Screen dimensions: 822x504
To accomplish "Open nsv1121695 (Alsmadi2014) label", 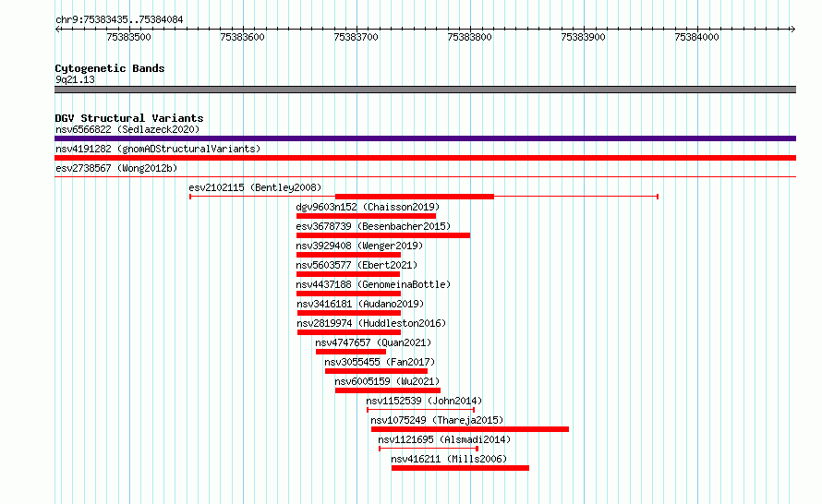I will point(444,439).
